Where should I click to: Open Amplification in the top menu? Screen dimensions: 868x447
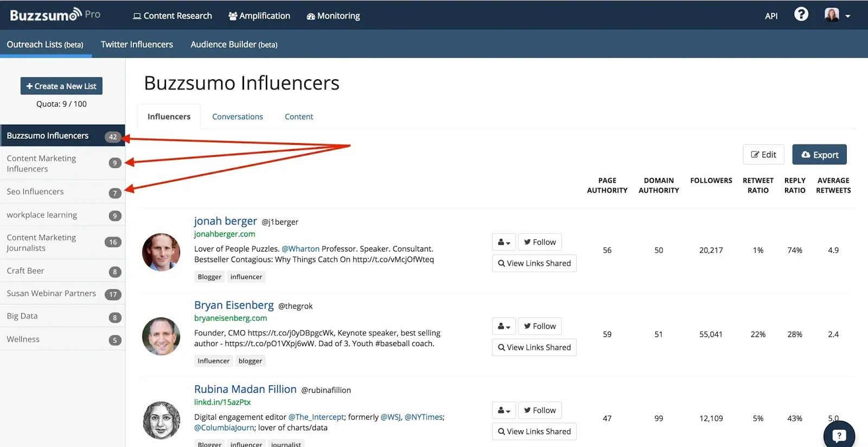pyautogui.click(x=259, y=16)
